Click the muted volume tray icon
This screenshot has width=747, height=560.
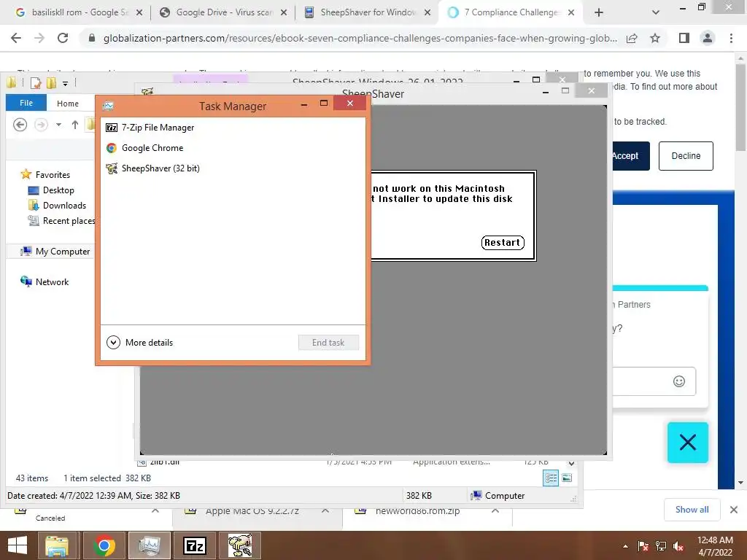(x=678, y=546)
